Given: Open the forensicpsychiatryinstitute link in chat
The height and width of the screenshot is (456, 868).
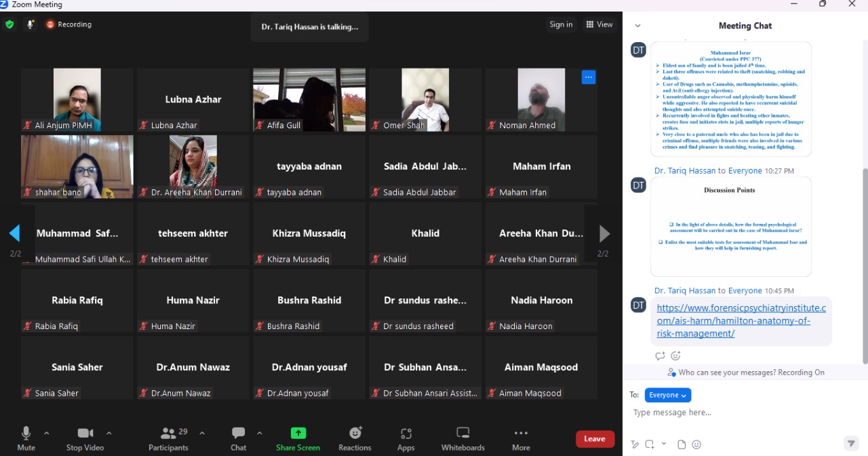Looking at the screenshot, I should (x=741, y=321).
